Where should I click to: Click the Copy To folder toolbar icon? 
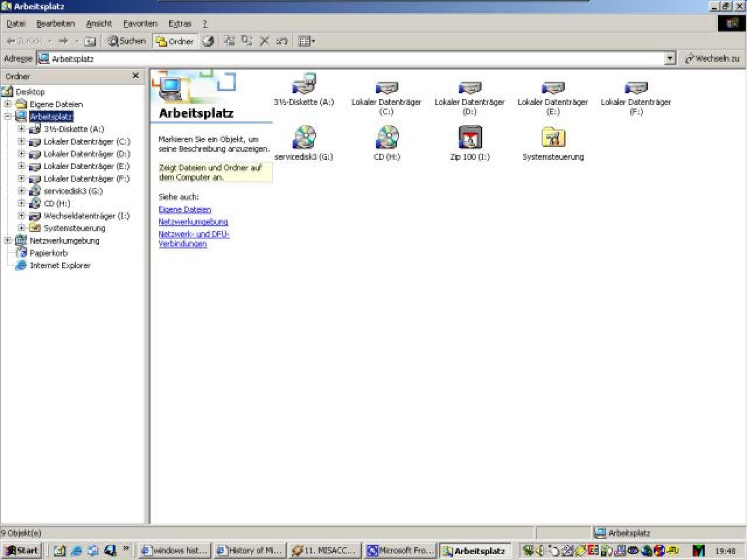[x=247, y=41]
